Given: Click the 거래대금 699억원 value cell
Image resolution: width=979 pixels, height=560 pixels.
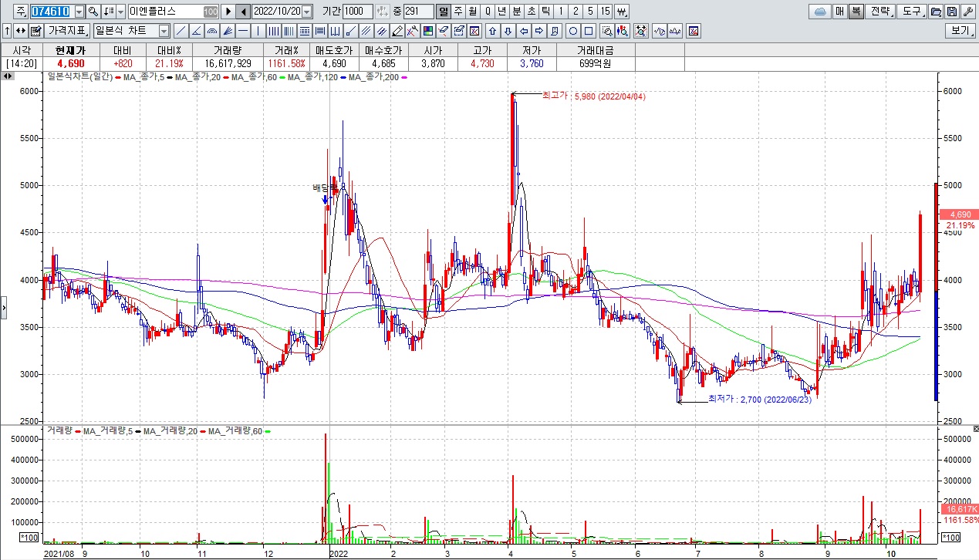Looking at the screenshot, I should 594,63.
